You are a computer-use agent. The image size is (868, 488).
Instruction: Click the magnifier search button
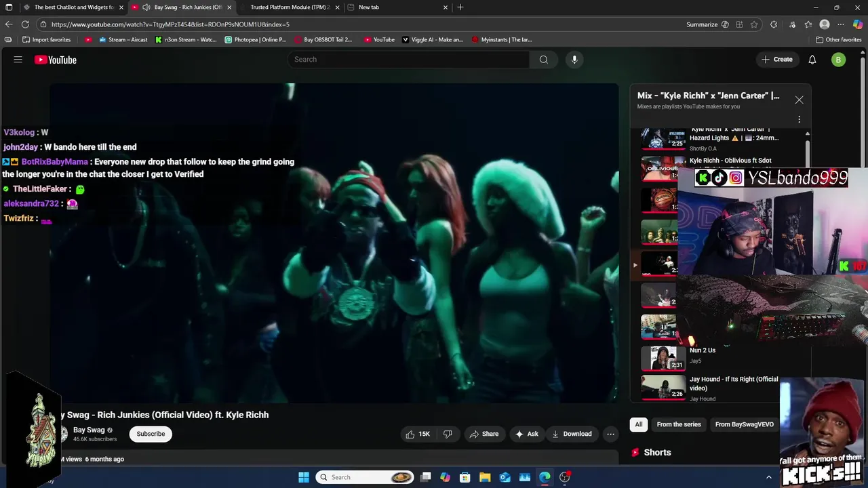click(x=544, y=60)
